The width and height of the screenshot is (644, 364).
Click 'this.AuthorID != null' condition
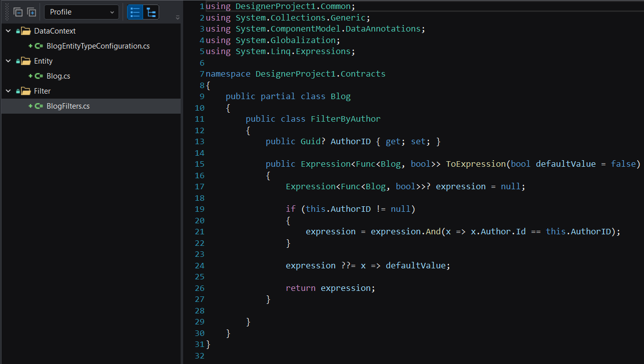[358, 209]
